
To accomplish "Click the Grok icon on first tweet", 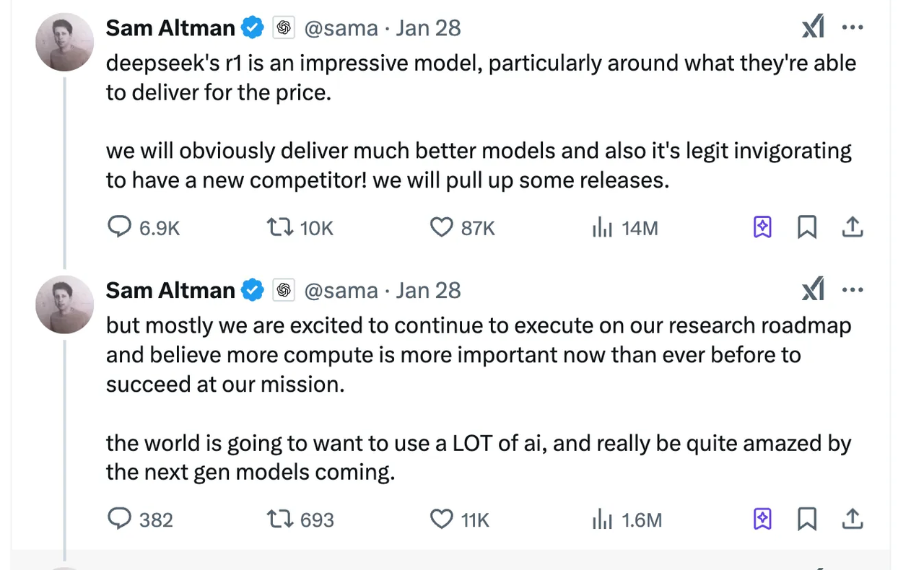I will (x=813, y=28).
